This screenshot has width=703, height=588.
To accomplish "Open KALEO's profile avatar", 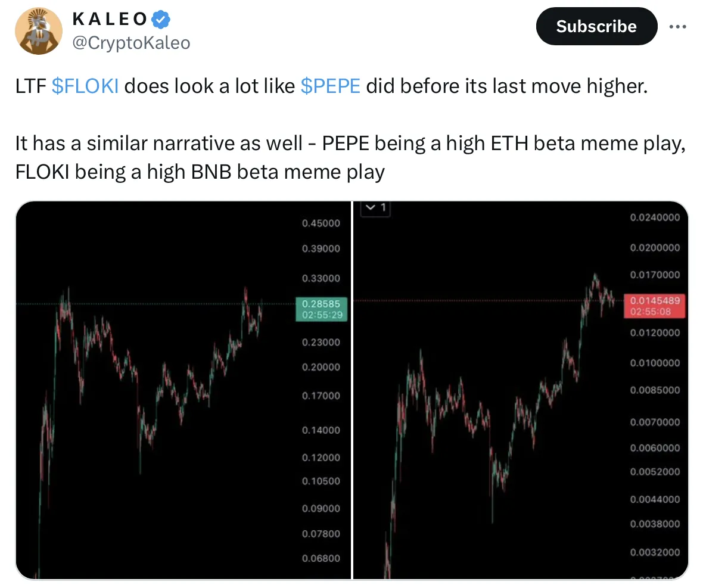I will [39, 31].
